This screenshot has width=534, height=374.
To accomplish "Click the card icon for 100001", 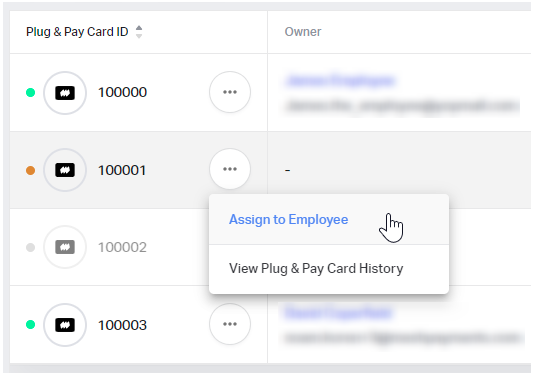I will tap(65, 170).
